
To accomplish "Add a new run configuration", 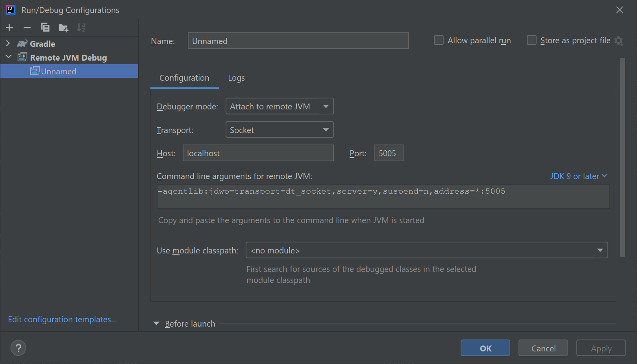I will [x=9, y=28].
